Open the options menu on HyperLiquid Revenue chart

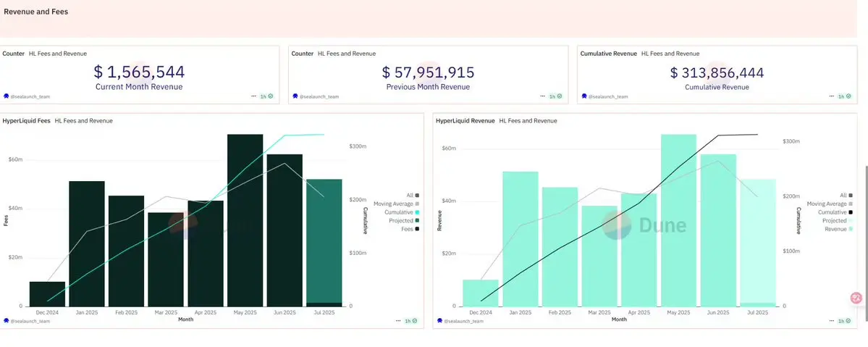point(832,321)
